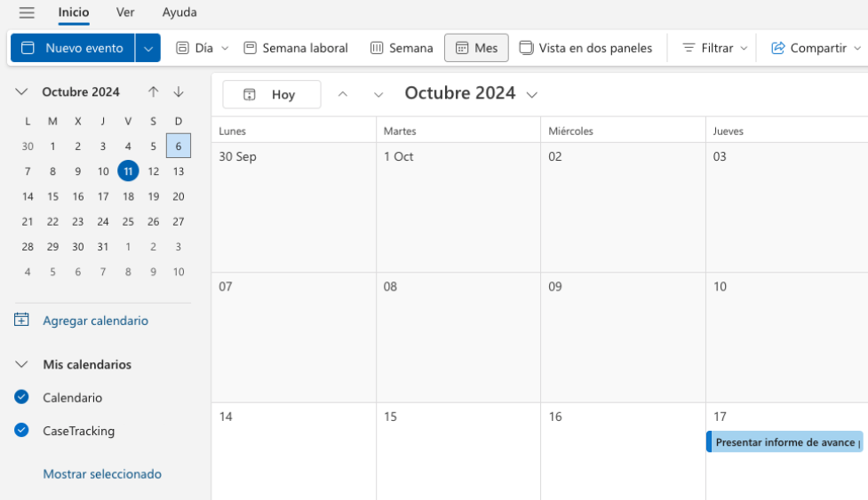This screenshot has height=500, width=868.
Task: Open the Ayuda tab
Action: [x=179, y=12]
